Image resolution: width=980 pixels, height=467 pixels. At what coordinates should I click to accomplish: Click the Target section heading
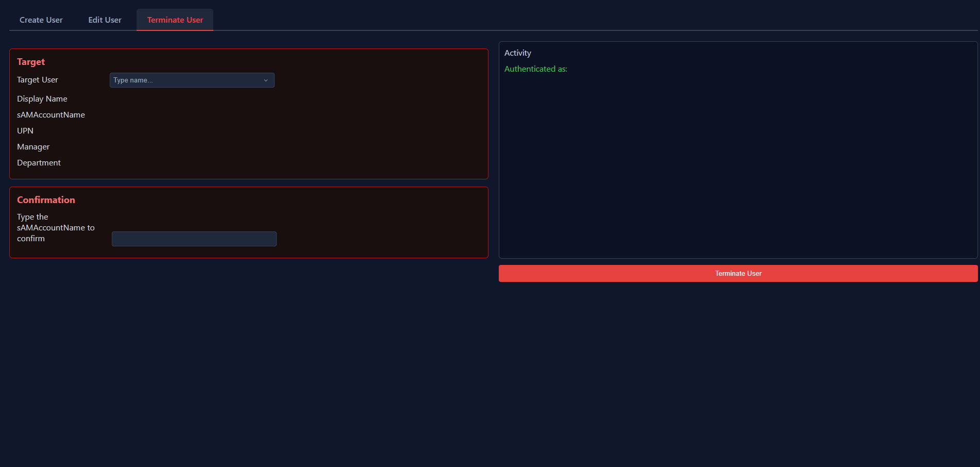tap(31, 62)
